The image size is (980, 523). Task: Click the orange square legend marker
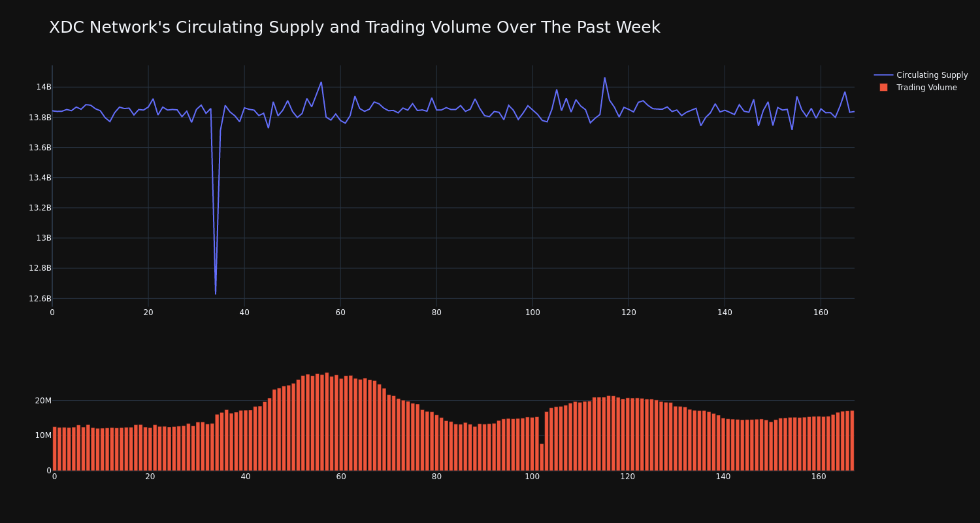pyautogui.click(x=883, y=88)
